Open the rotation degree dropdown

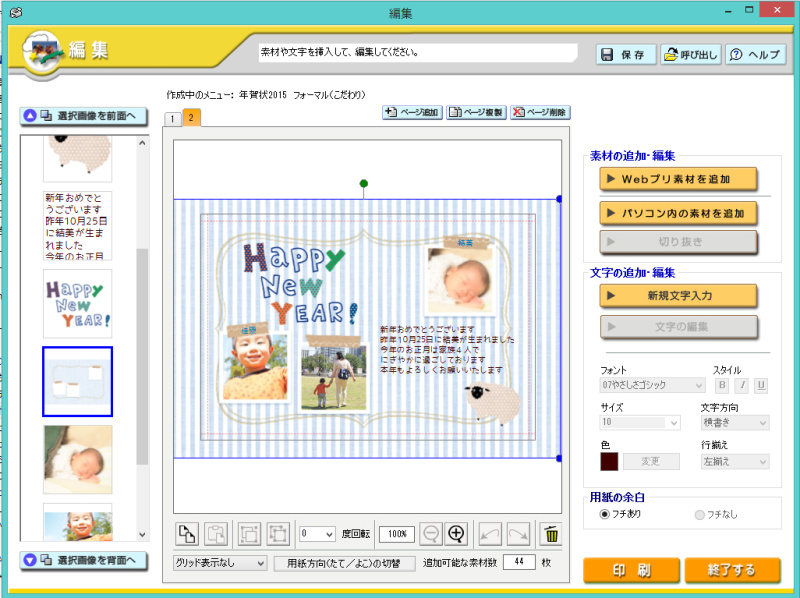317,534
